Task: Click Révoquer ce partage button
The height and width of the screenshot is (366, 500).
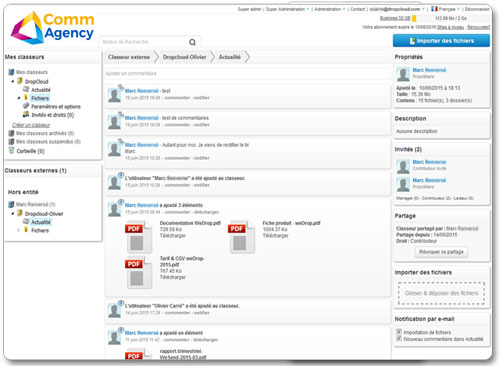Action: tap(441, 252)
